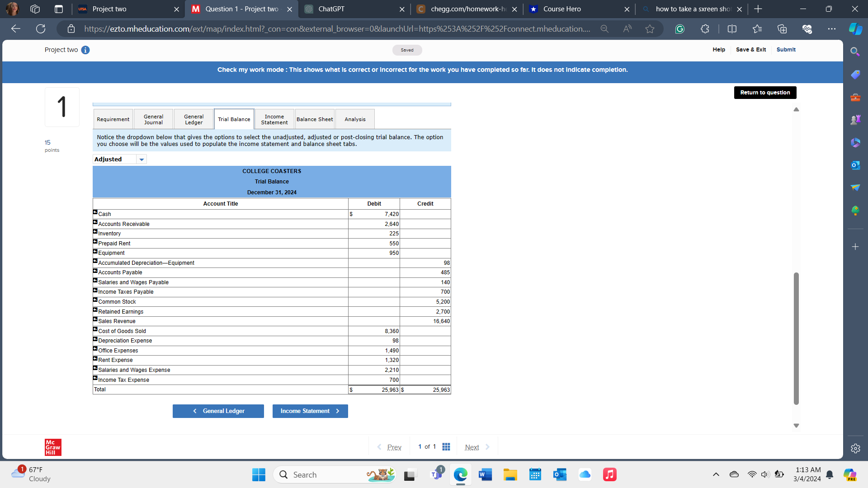This screenshot has width=868, height=488.
Task: Open browser Extensions puzzle icon
Action: [x=705, y=29]
